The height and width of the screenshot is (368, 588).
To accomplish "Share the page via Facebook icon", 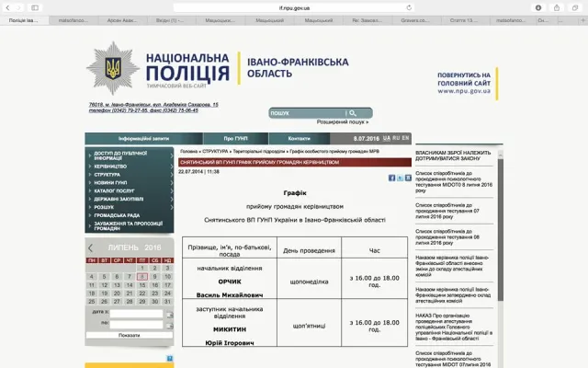I will click(391, 178).
